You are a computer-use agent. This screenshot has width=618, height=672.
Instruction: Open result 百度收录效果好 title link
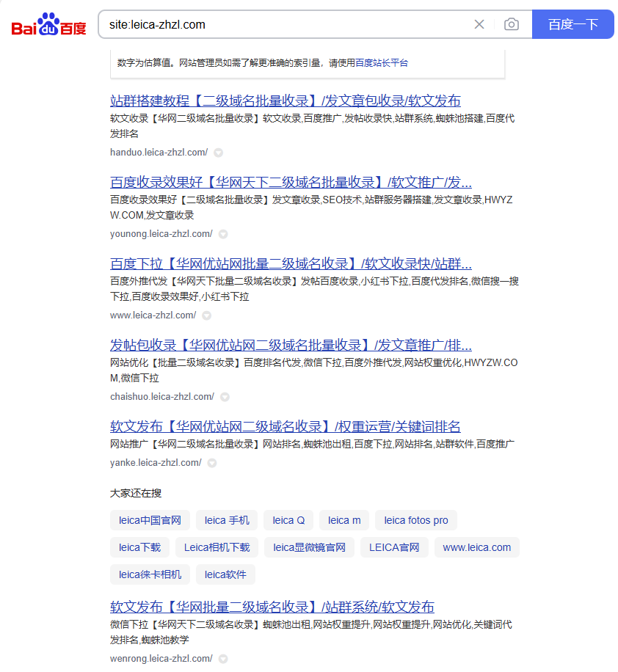click(291, 182)
